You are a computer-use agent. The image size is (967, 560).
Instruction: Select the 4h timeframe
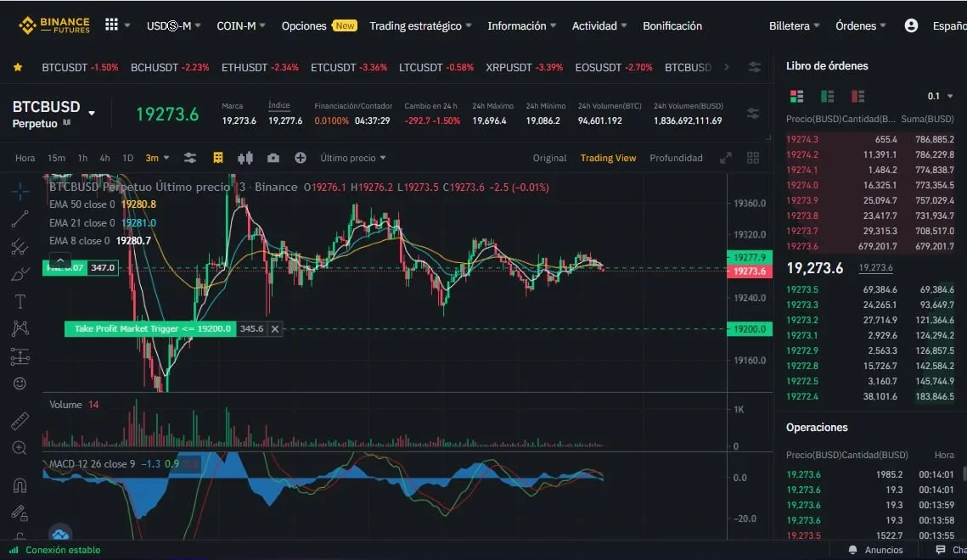tap(104, 159)
